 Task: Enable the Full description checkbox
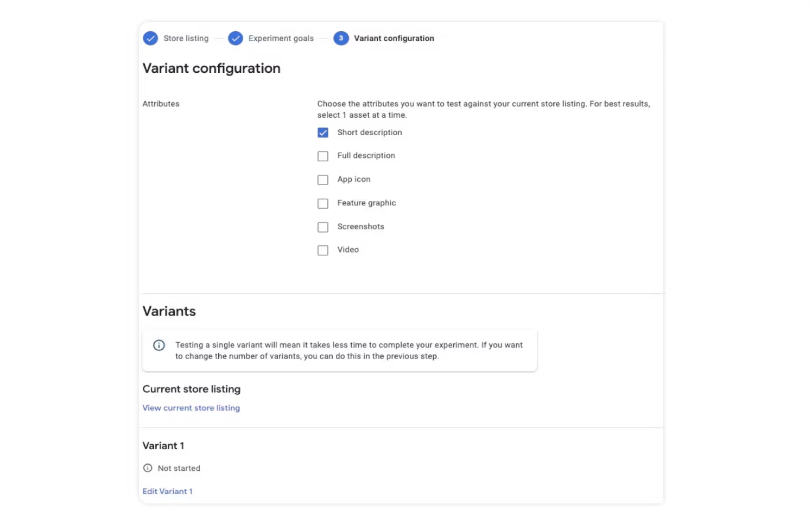pyautogui.click(x=323, y=156)
